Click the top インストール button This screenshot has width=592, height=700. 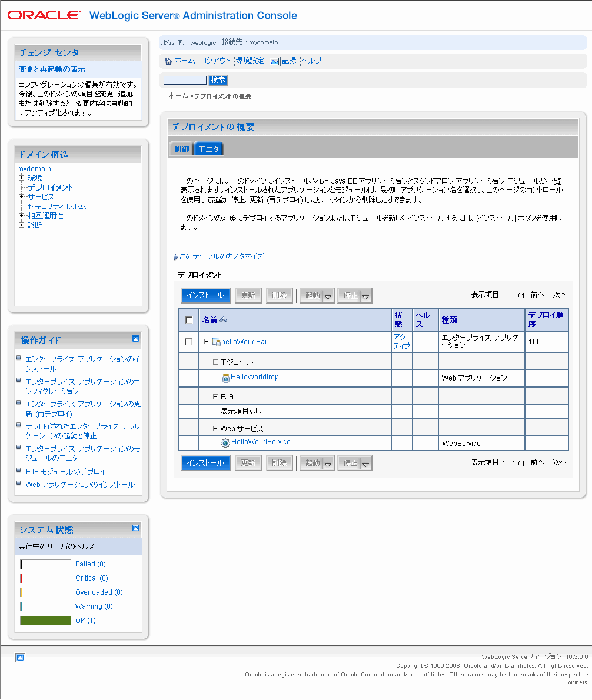[205, 295]
